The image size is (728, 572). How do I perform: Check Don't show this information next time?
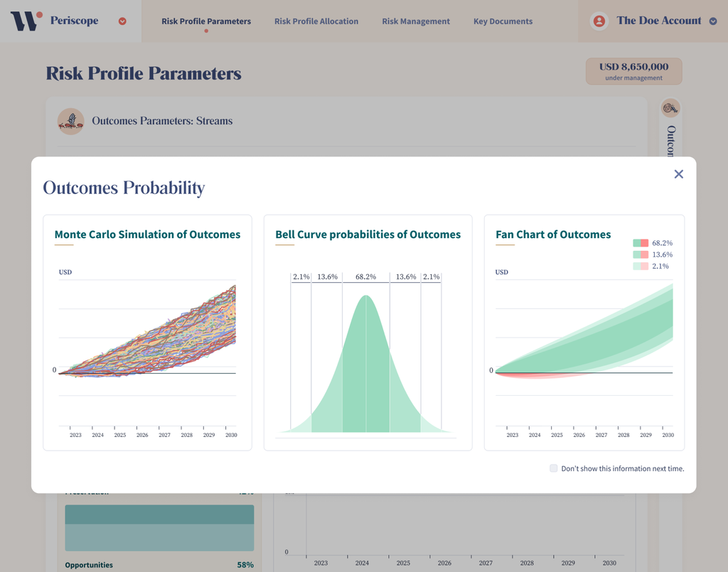pyautogui.click(x=554, y=468)
